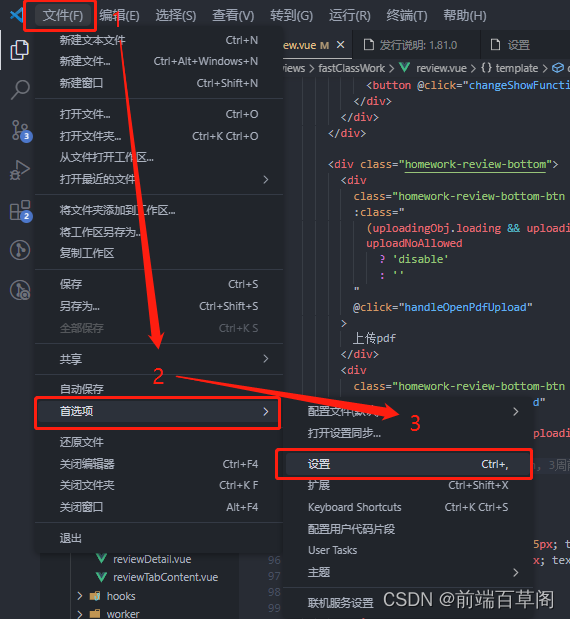Open Extensions view with badge 2

[x=21, y=210]
